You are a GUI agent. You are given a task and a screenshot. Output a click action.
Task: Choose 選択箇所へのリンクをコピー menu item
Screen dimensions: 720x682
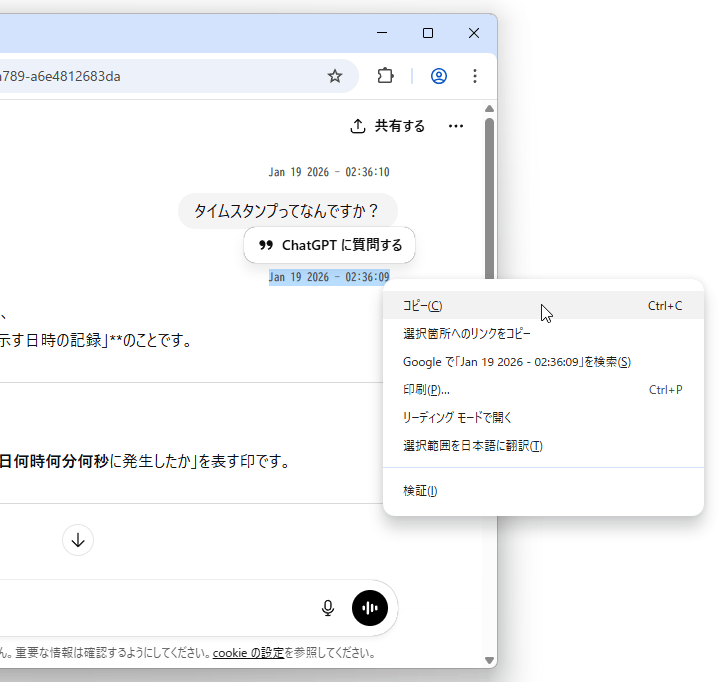click(x=466, y=334)
